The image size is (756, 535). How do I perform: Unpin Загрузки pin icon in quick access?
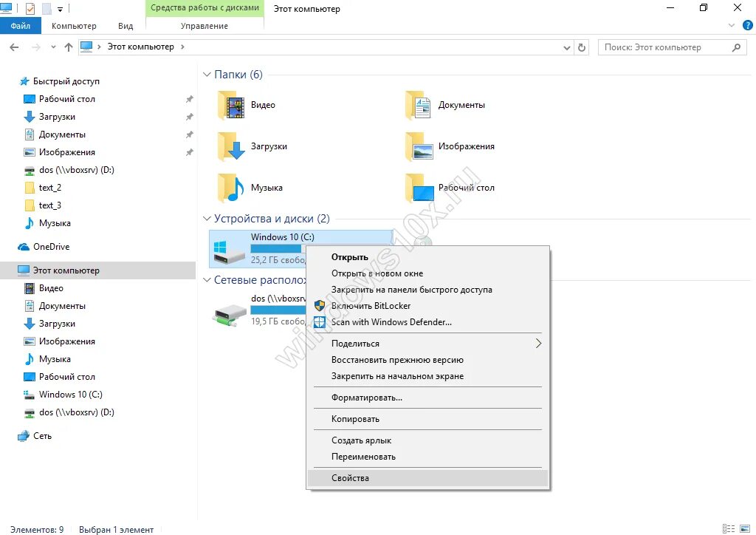[x=190, y=117]
